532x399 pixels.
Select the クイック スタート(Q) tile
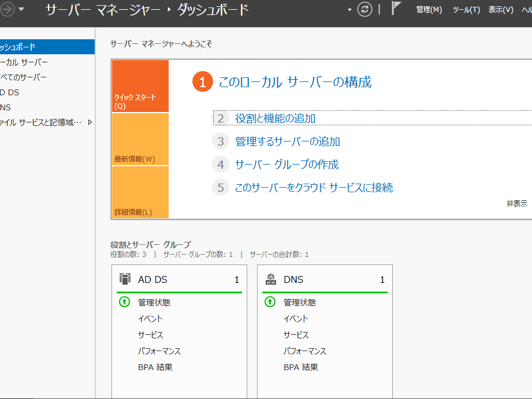pos(140,86)
